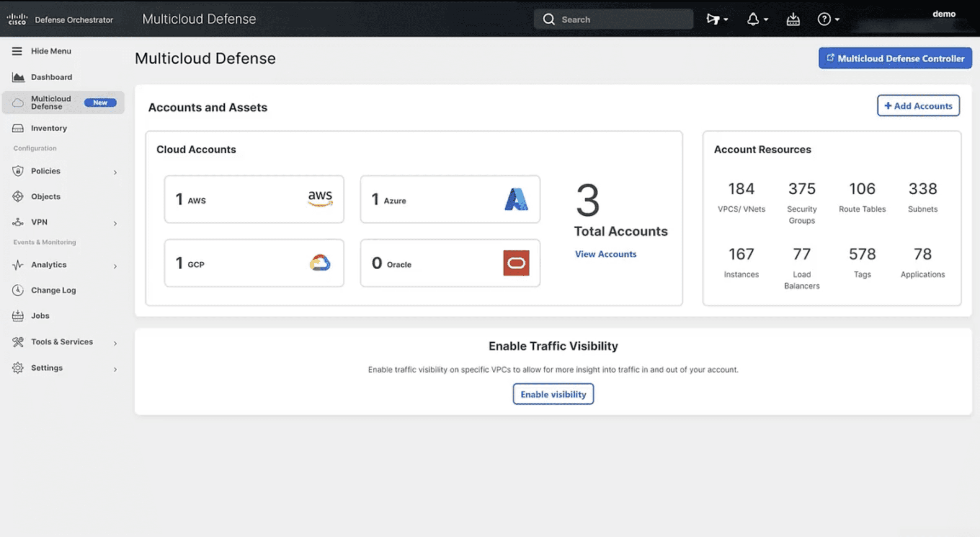Select the 1 GCP account card
The height and width of the screenshot is (537, 980).
[254, 263]
